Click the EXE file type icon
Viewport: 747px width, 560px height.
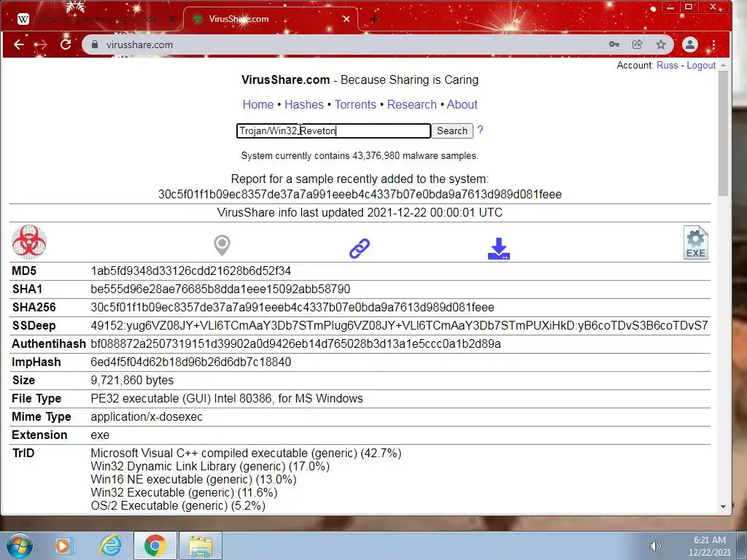[695, 242]
